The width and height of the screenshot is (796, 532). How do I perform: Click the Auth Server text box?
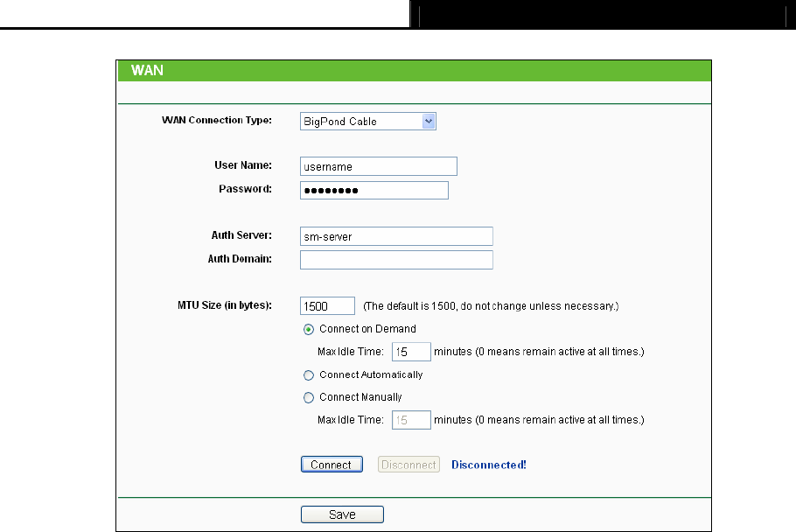396,236
